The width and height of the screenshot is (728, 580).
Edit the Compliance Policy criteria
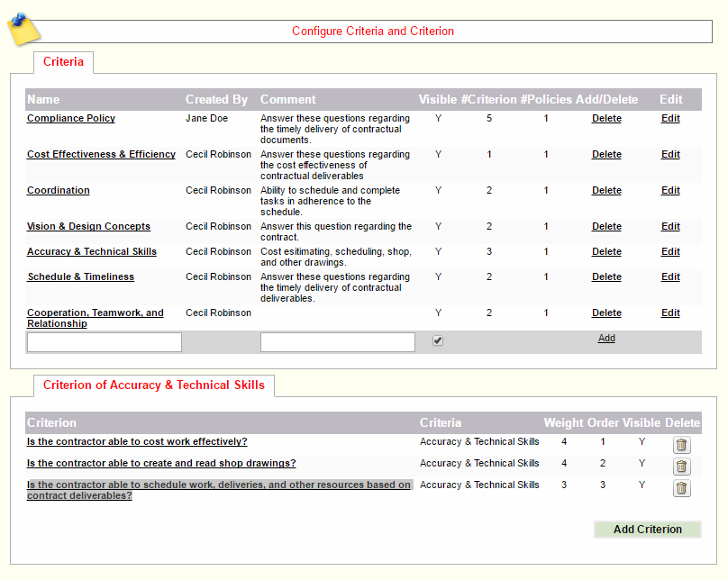tap(670, 119)
